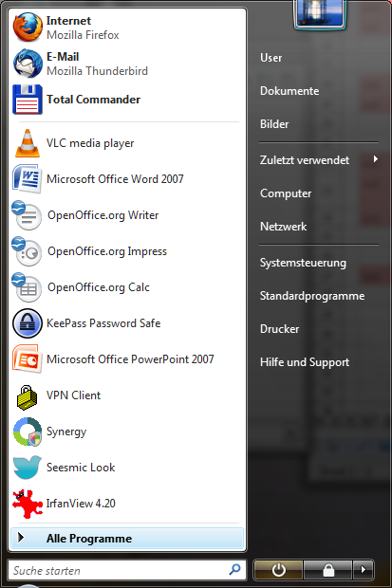This screenshot has height=588, width=392.
Task: Open Dokumente folder
Action: pyautogui.click(x=289, y=91)
